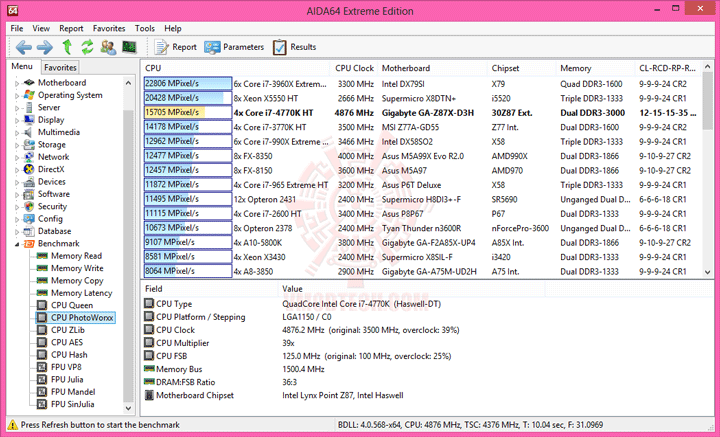Sort by the Memory column header

[x=595, y=68]
